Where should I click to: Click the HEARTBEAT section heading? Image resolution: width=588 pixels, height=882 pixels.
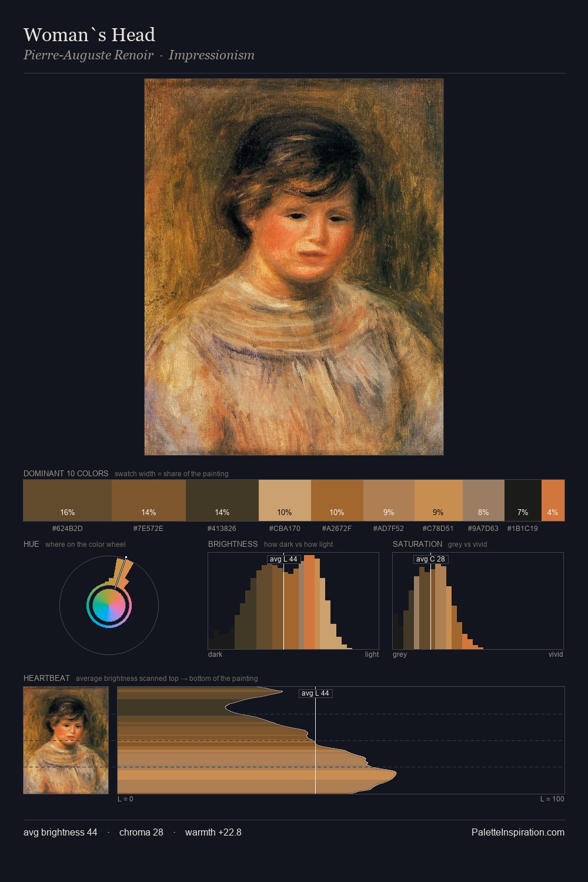coord(46,678)
